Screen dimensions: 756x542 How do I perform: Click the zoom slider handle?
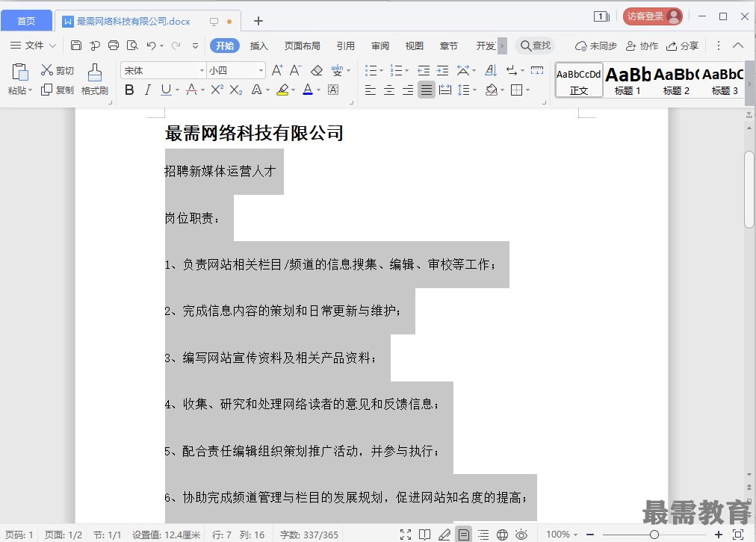point(654,535)
